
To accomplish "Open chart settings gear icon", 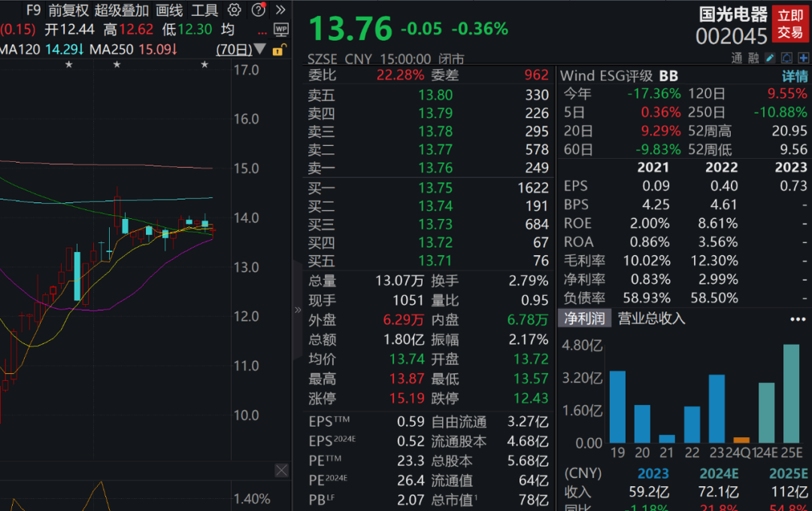I will (x=234, y=11).
